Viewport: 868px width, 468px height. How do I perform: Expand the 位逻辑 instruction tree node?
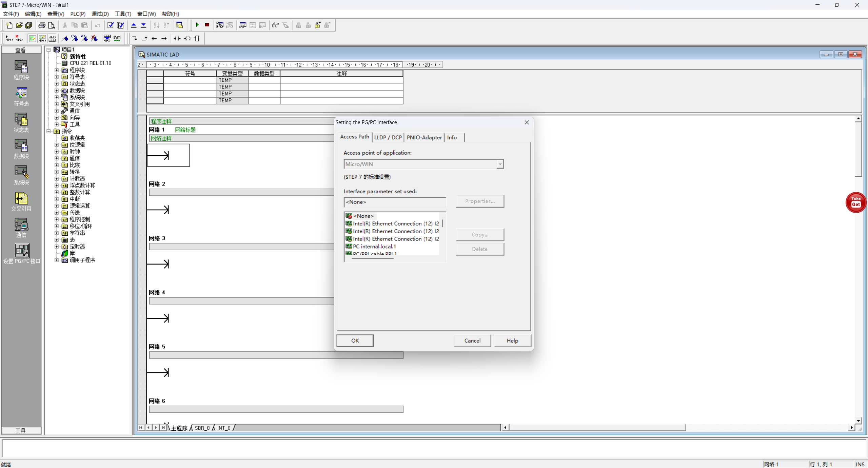pos(57,145)
